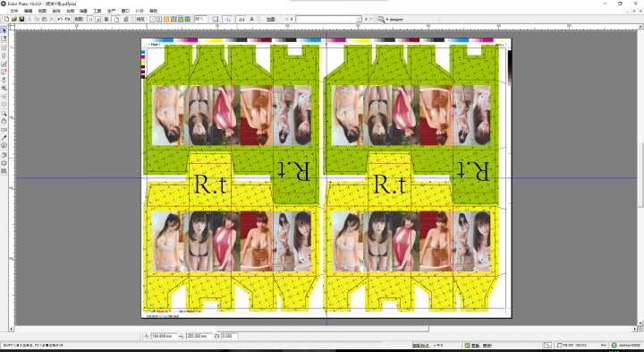Click the desktop connection status button

(626, 346)
